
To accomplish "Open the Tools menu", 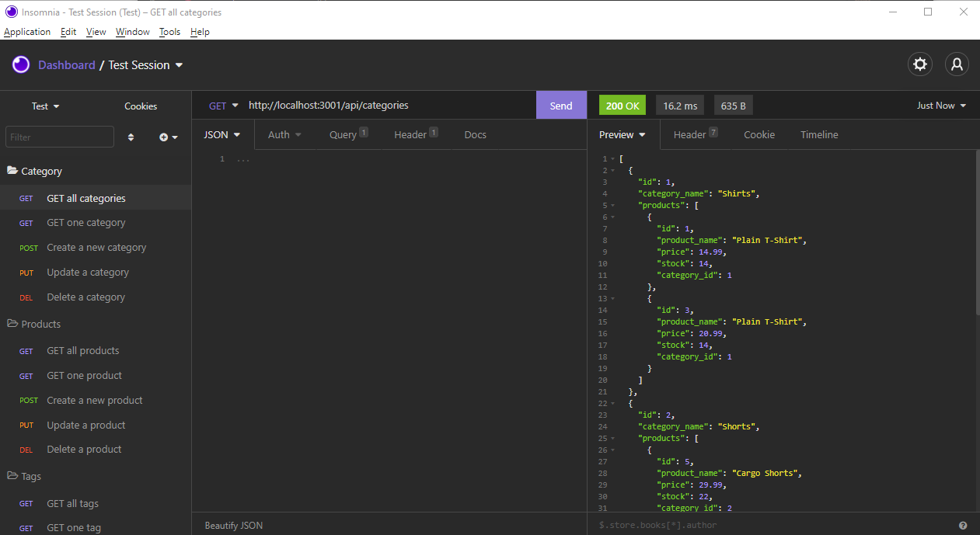I will pyautogui.click(x=169, y=32).
